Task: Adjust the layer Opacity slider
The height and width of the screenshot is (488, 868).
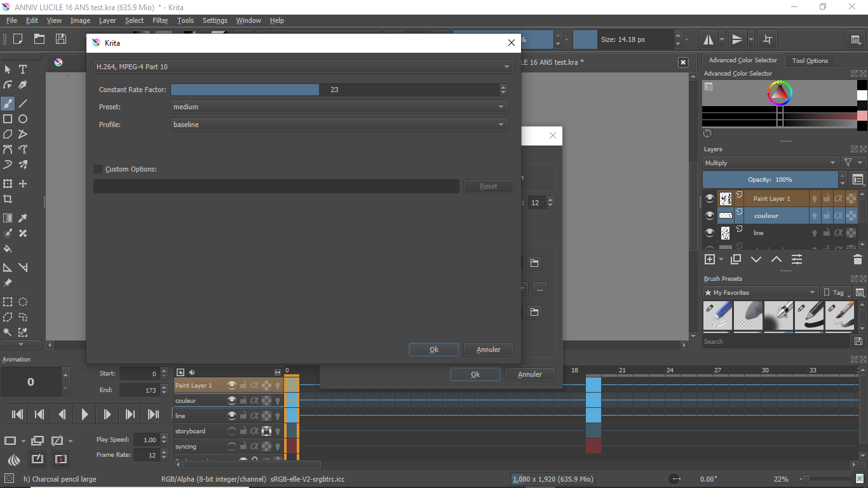Action: [770, 180]
